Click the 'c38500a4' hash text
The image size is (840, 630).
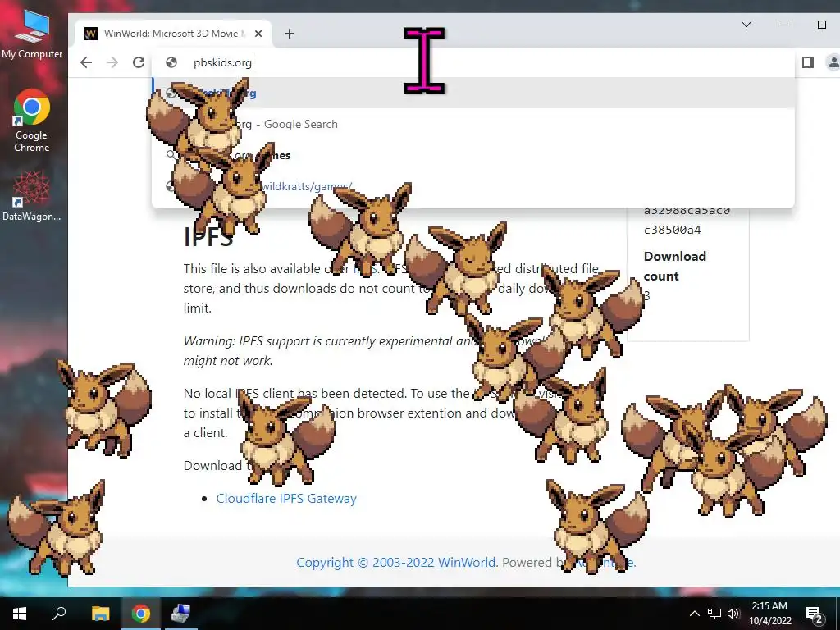click(x=673, y=230)
